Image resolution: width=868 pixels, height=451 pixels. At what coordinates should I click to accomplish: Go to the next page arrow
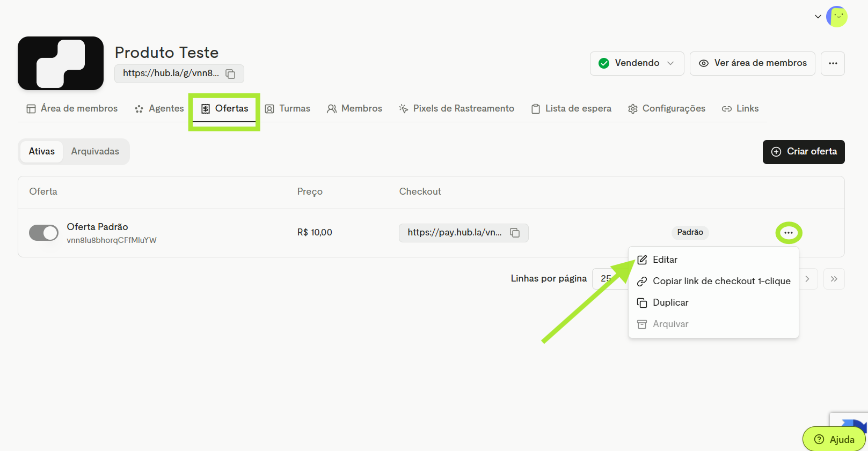(807, 279)
